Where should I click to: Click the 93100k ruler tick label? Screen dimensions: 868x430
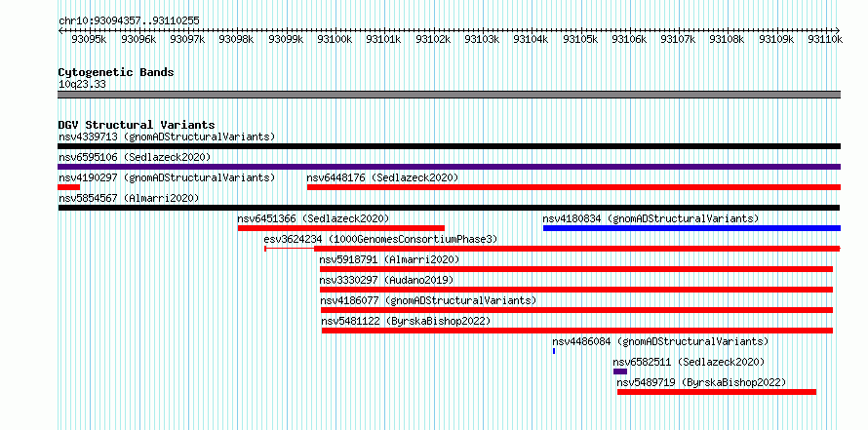click(x=335, y=40)
